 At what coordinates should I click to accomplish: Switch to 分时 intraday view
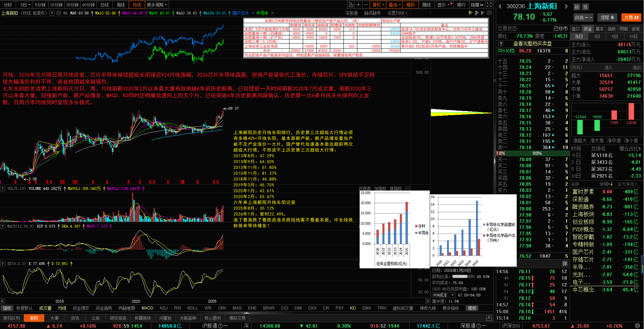[8, 5]
